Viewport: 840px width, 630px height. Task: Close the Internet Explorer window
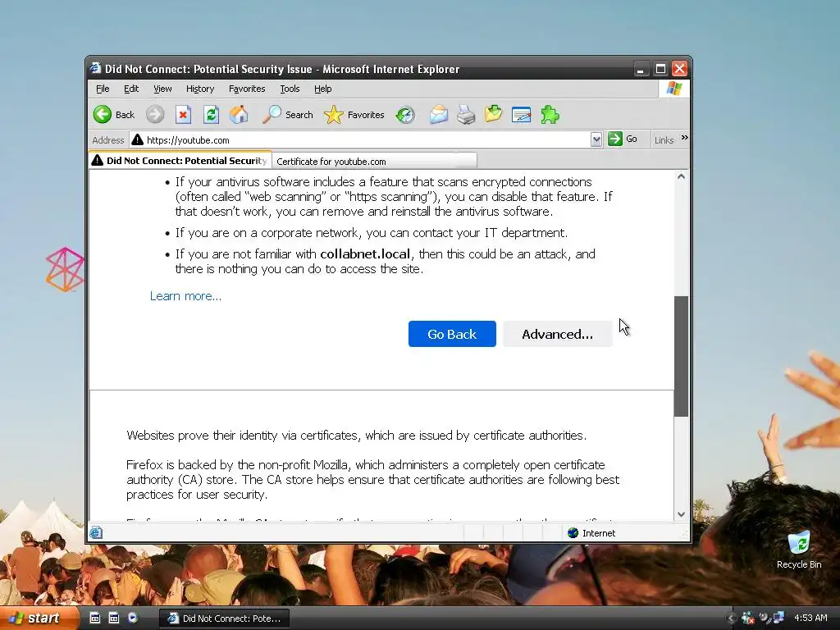click(x=679, y=69)
